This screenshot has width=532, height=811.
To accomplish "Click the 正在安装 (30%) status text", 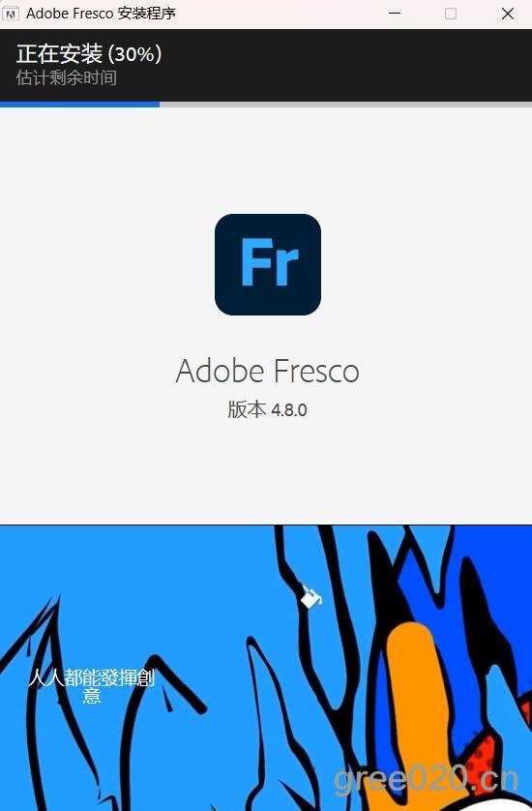I will click(89, 54).
